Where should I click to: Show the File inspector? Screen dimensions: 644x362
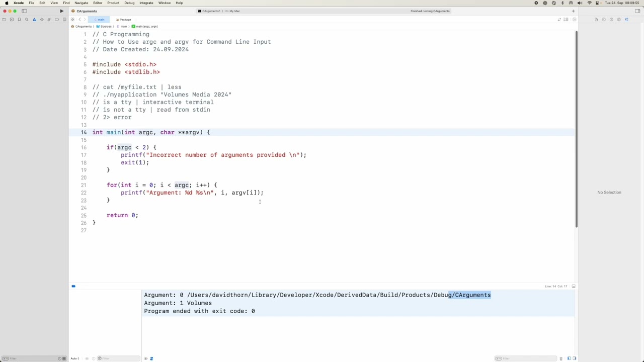(x=596, y=20)
